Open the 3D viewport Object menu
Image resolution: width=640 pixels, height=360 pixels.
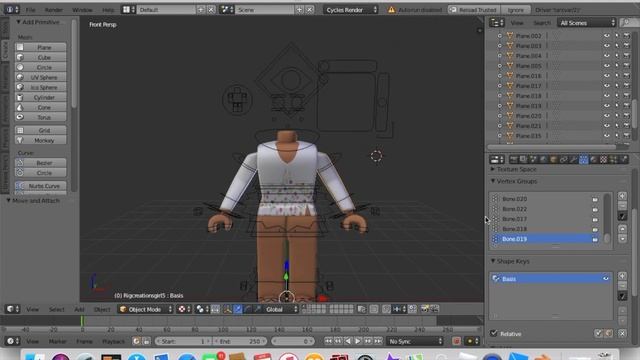click(102, 309)
